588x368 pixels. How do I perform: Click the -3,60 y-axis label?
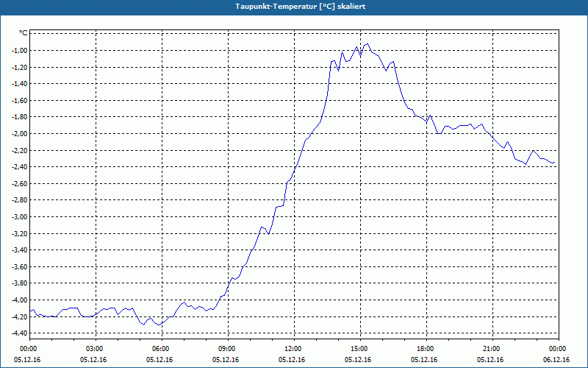click(21, 266)
